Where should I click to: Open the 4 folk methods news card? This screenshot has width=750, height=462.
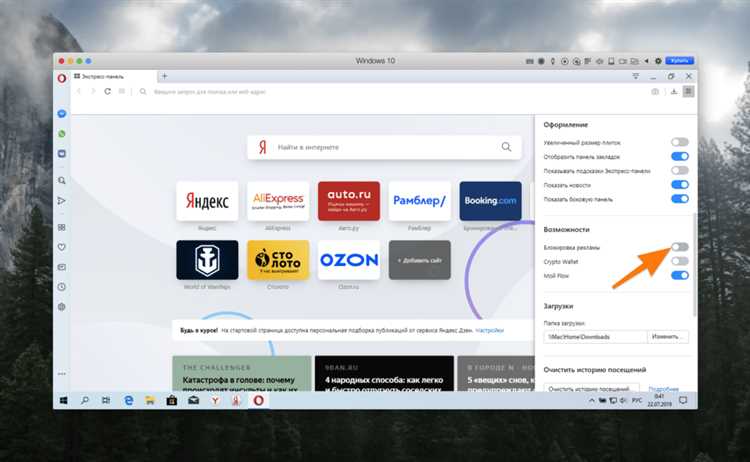(384, 374)
